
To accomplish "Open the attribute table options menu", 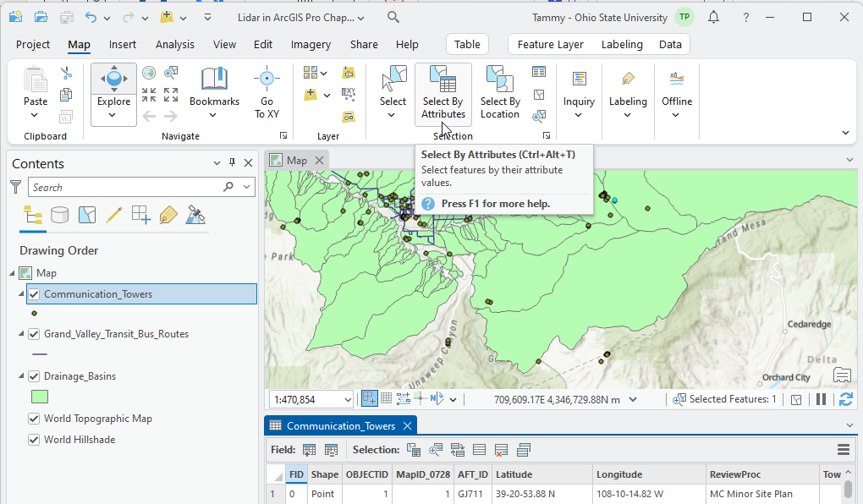I will [x=844, y=449].
